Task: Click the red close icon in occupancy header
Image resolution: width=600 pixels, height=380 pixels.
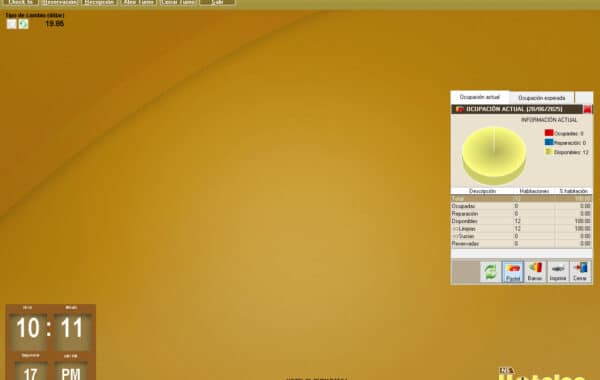Action: (587, 109)
